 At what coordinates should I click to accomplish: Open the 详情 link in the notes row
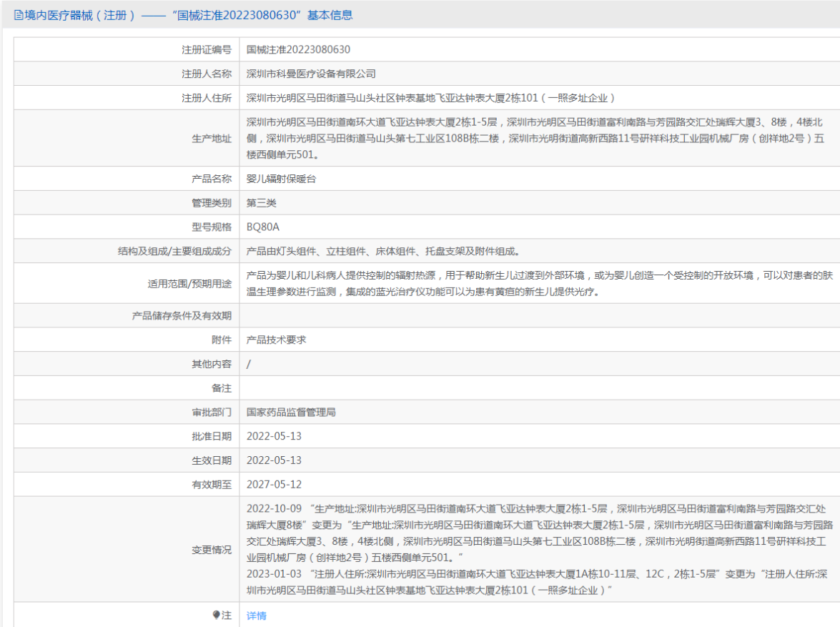(x=256, y=616)
